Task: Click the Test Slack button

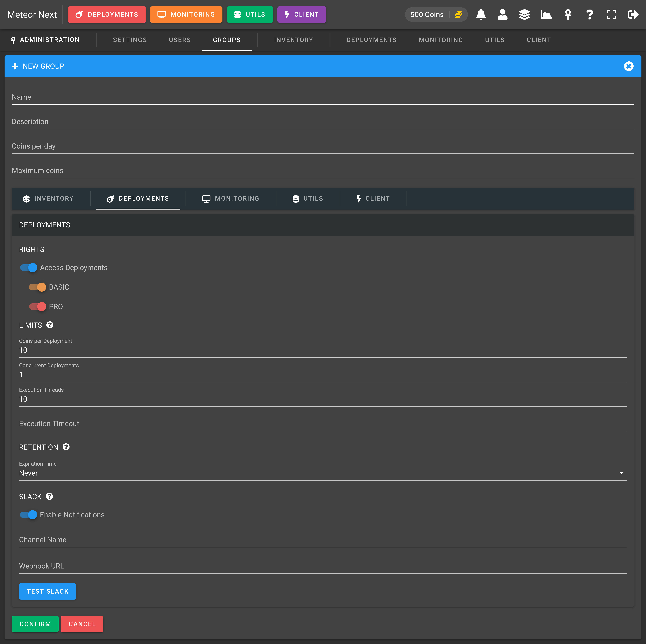Action: pyautogui.click(x=47, y=592)
